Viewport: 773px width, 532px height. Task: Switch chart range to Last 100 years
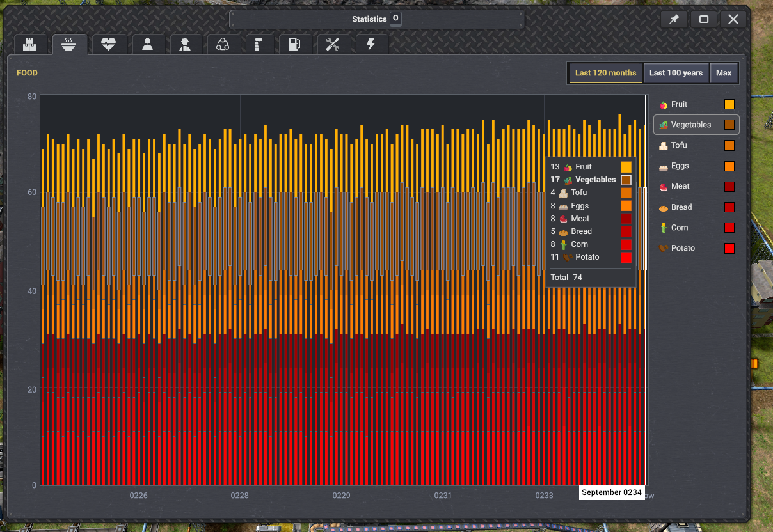pos(676,73)
